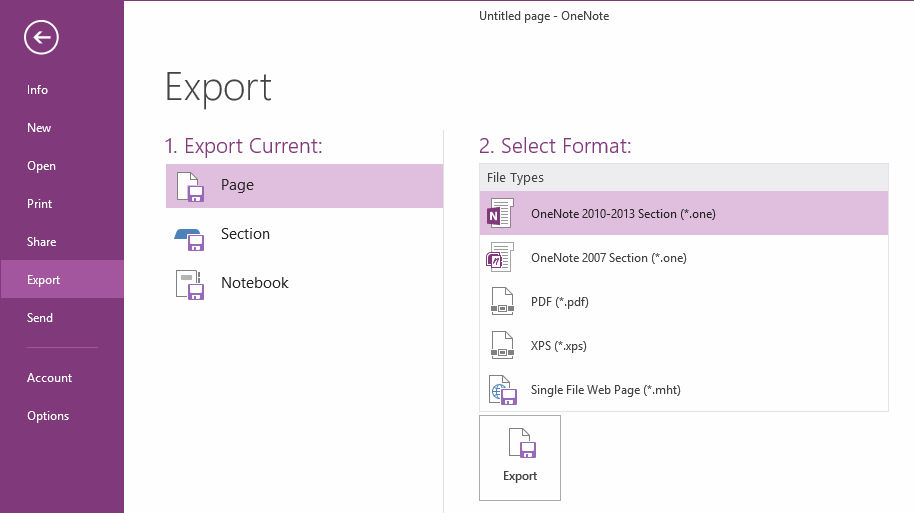Pick the PDF file type icon
This screenshot has height=513, width=914.
(502, 301)
